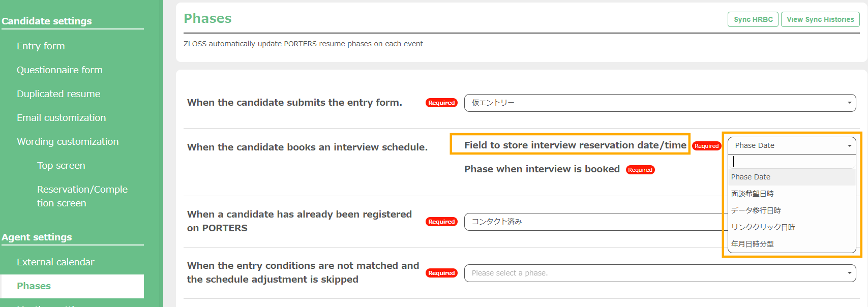Expand the entry form phase dropdown
Screen dimensions: 868x307
tap(660, 103)
